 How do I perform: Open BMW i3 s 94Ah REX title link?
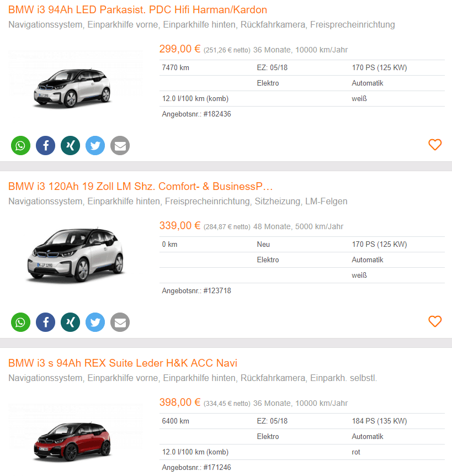[x=123, y=363]
